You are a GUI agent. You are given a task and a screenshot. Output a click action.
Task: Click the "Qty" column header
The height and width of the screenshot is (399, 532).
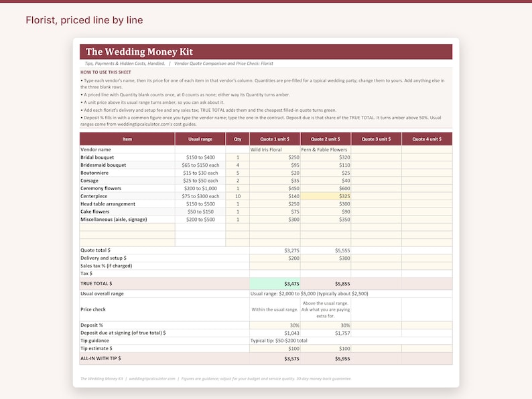click(x=237, y=139)
